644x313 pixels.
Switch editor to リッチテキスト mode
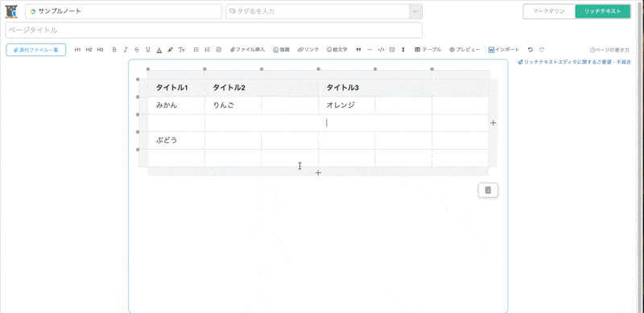tap(602, 11)
